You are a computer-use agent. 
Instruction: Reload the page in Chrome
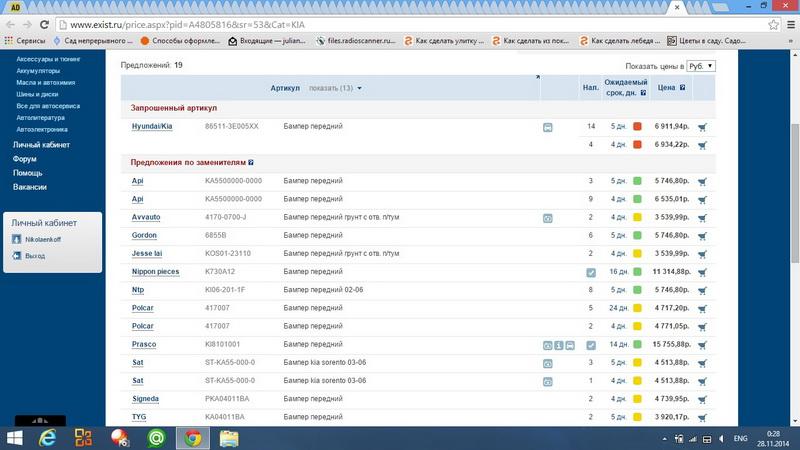[x=44, y=24]
